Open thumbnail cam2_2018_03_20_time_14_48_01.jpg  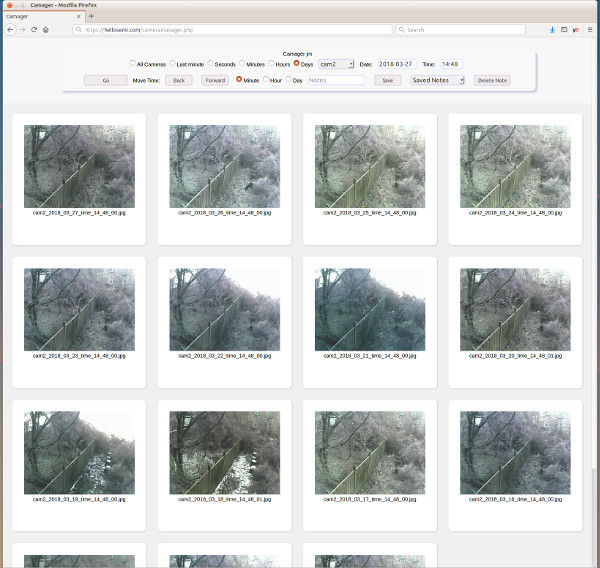tap(515, 310)
